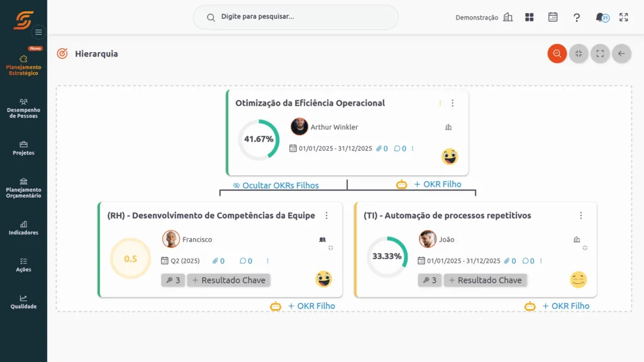Add OKR Filho under (RH) card
644x362 pixels.
[311, 306]
